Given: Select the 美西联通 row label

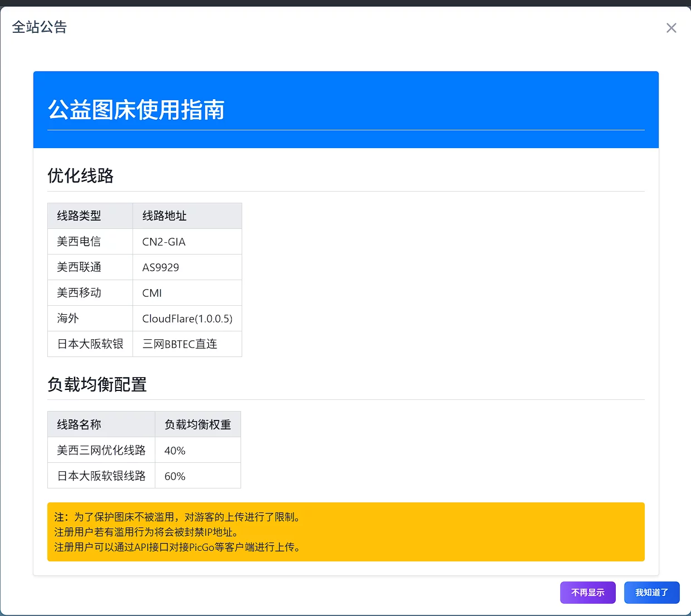Looking at the screenshot, I should [x=79, y=267].
